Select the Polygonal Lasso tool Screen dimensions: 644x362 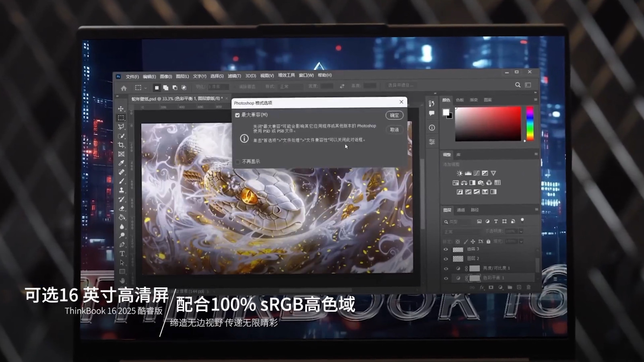(121, 127)
